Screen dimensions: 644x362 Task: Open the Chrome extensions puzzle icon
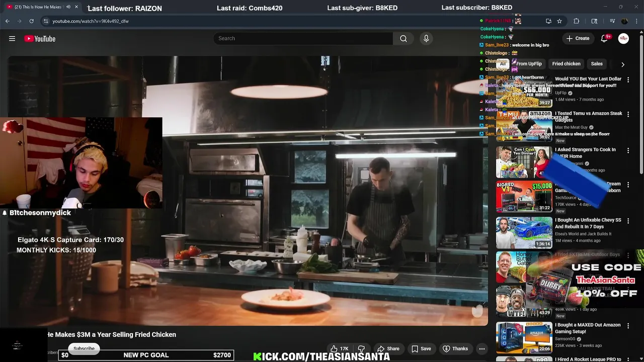pyautogui.click(x=577, y=21)
